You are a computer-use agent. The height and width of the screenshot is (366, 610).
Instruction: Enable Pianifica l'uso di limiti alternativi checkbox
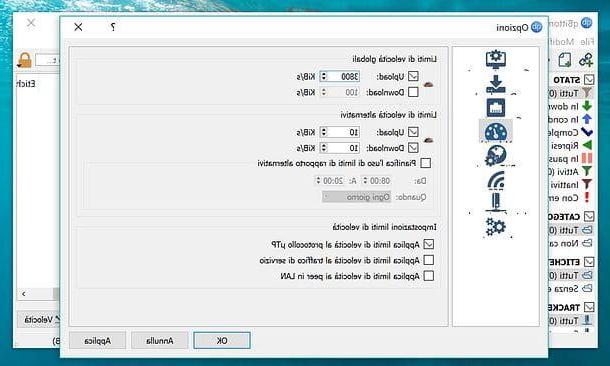pyautogui.click(x=426, y=163)
